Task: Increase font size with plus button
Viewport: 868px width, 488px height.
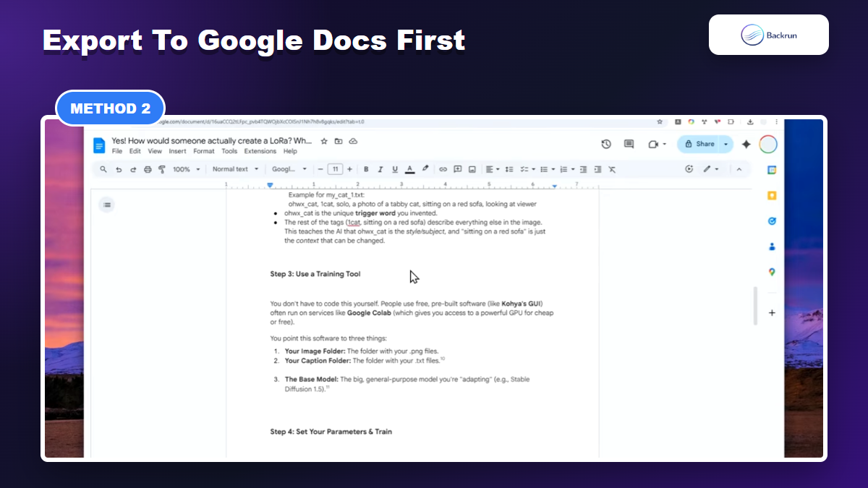Action: coord(350,169)
